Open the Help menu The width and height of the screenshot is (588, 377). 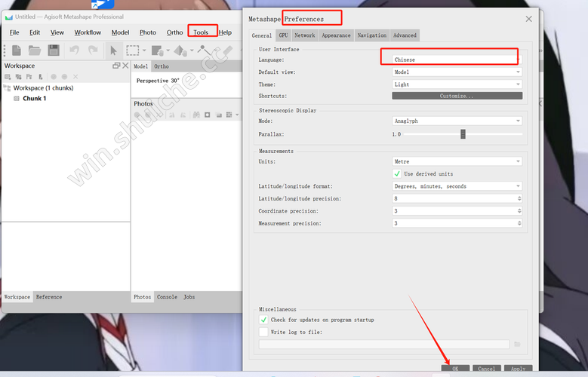pyautogui.click(x=225, y=32)
